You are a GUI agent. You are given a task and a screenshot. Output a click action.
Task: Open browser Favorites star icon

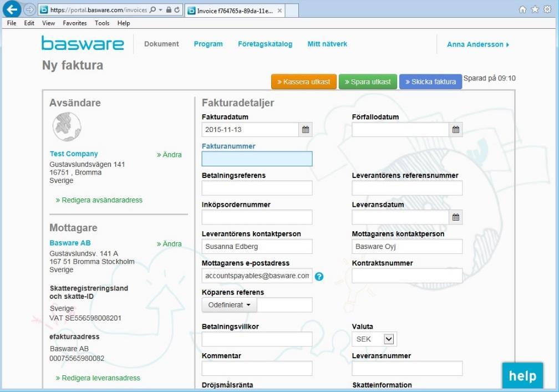(x=535, y=9)
